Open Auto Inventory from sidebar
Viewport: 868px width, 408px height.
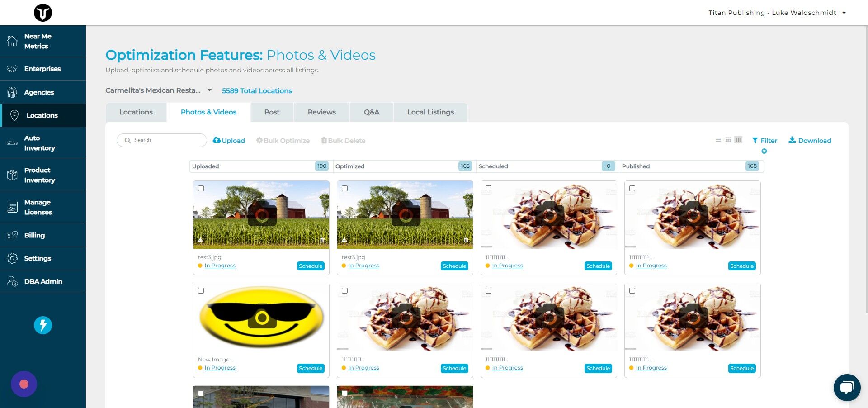click(x=43, y=143)
